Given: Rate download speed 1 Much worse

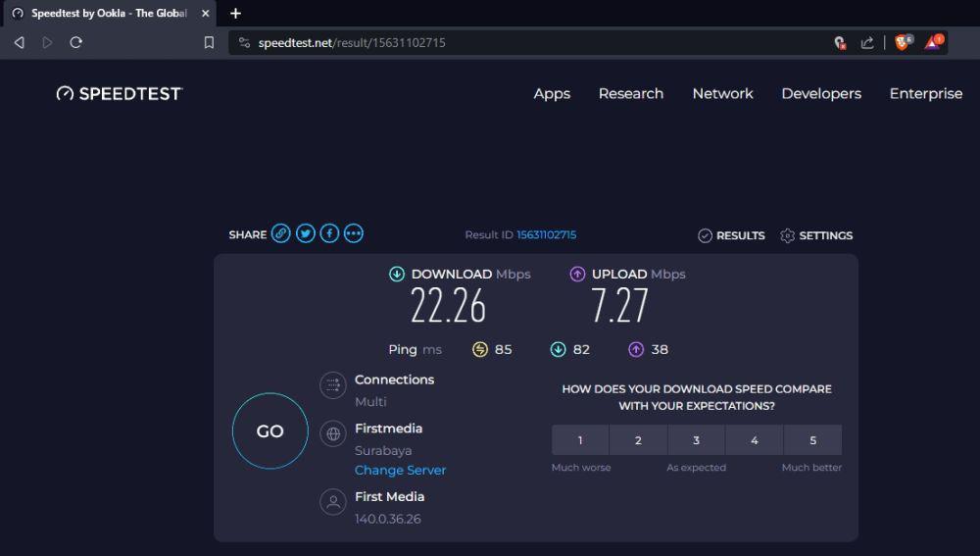Looking at the screenshot, I should [580, 440].
